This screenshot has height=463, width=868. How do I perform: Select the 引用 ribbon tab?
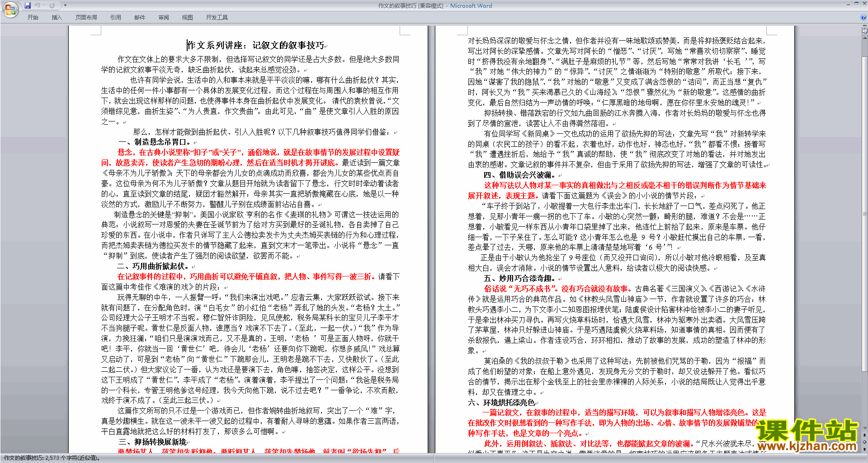point(115,17)
